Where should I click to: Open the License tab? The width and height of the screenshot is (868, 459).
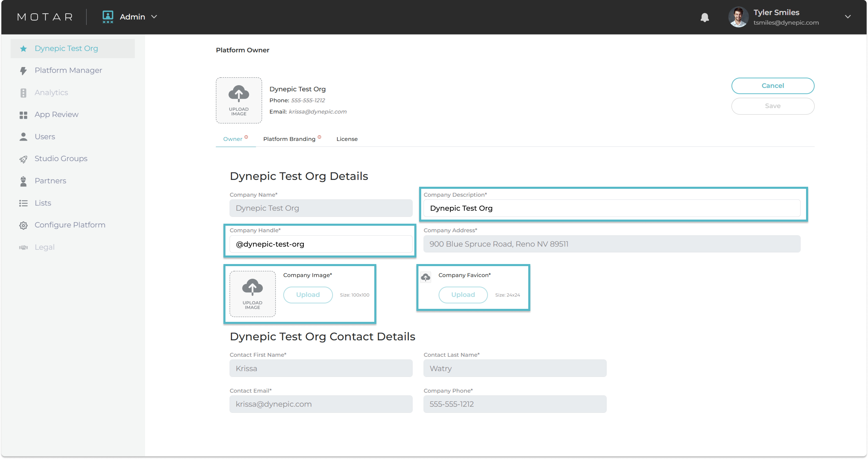coord(347,139)
